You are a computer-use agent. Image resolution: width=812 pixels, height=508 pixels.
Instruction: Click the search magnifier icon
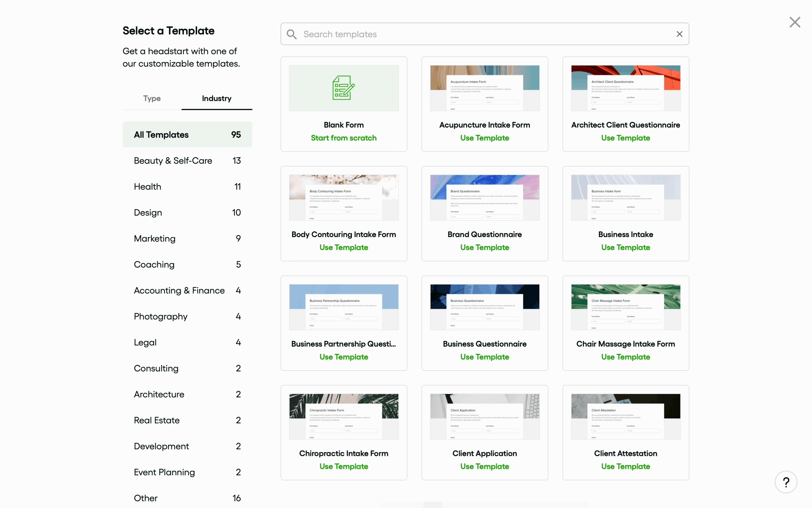coord(292,34)
